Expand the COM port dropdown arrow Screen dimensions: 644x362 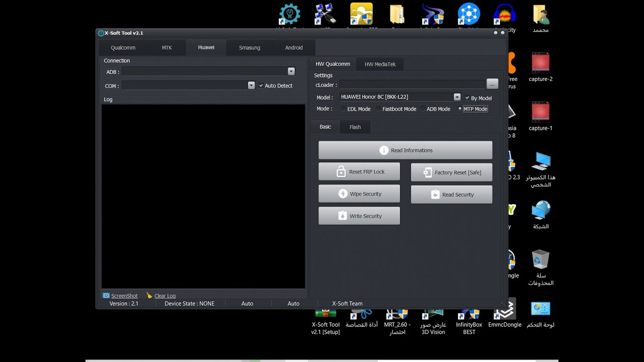click(x=252, y=85)
